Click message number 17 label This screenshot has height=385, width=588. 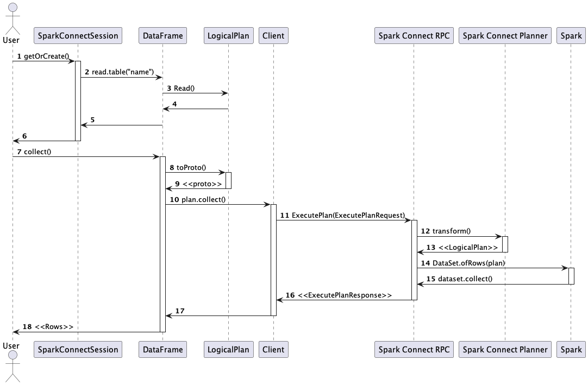pyautogui.click(x=180, y=311)
